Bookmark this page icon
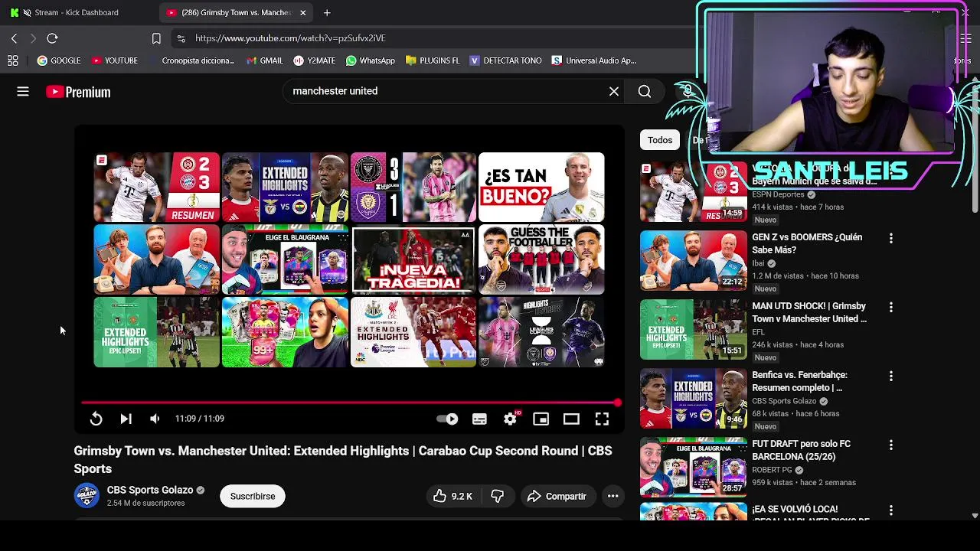This screenshot has width=980, height=551. point(156,38)
